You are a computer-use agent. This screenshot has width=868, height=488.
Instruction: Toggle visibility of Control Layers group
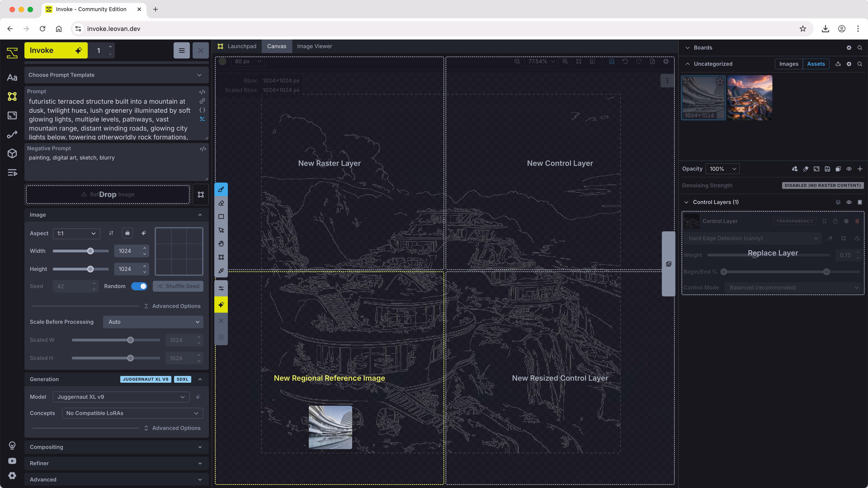click(849, 202)
